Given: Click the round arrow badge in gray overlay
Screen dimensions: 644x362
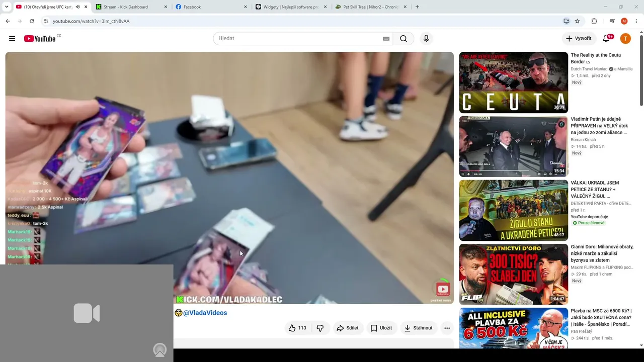Looking at the screenshot, I should [160, 350].
